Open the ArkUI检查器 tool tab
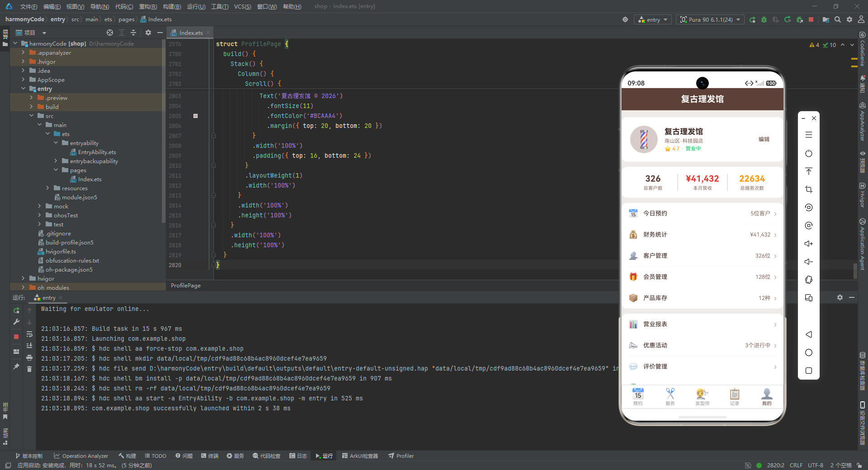 360,456
